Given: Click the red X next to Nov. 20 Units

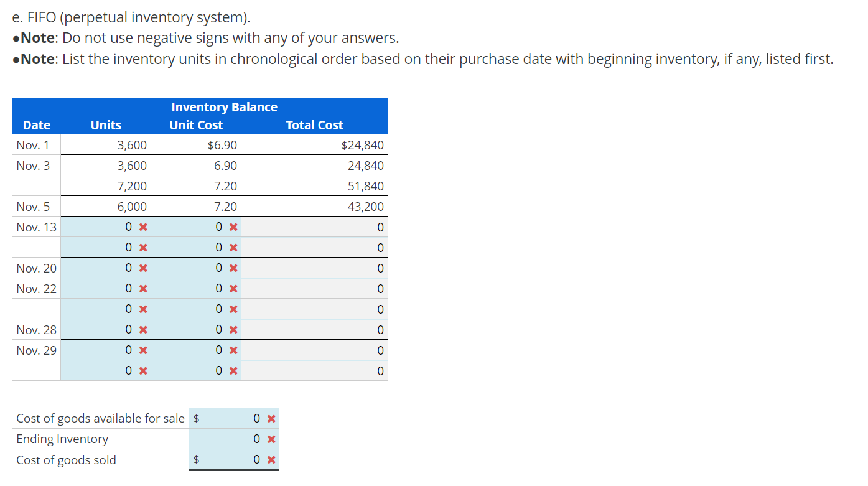Looking at the screenshot, I should click(144, 268).
